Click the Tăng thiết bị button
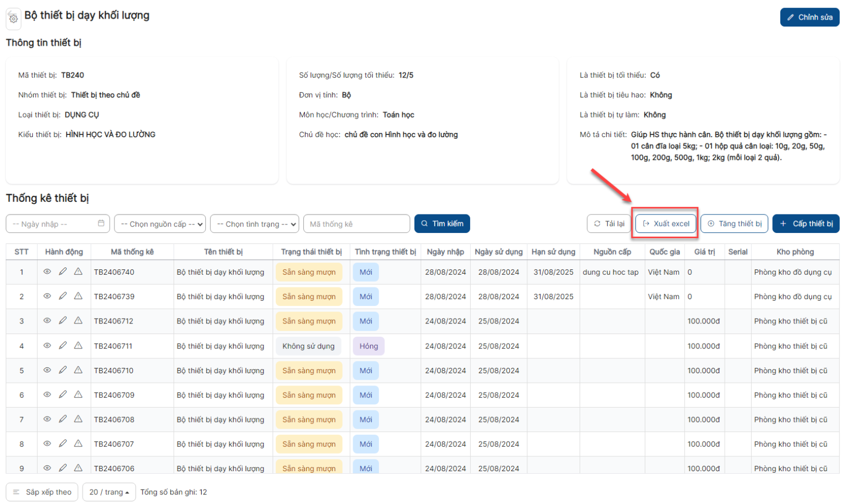 pyautogui.click(x=734, y=223)
